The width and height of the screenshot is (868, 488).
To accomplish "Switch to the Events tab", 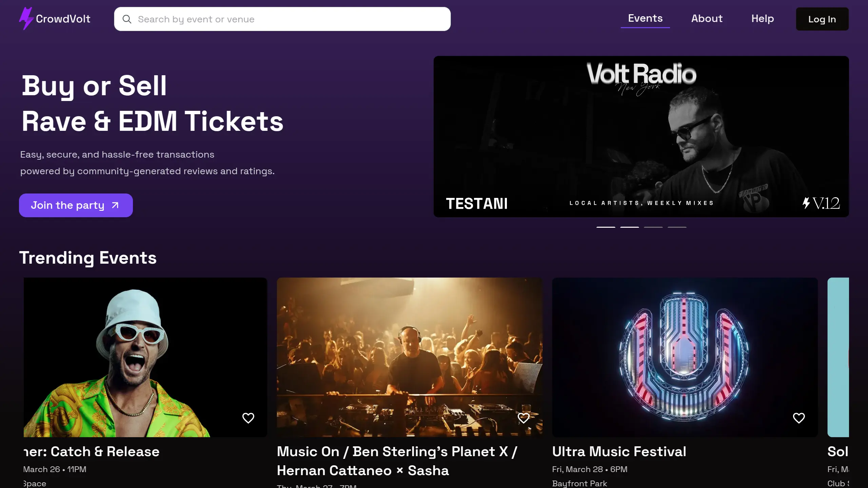I will (645, 18).
